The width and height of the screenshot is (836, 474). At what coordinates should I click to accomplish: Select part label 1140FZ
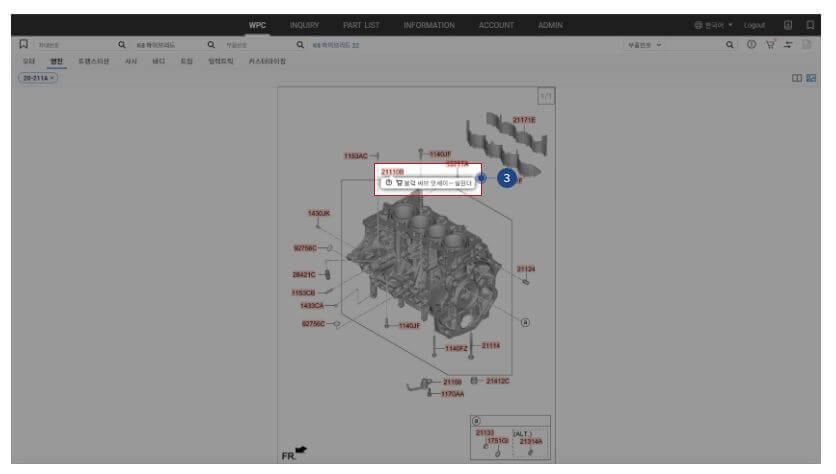coord(456,348)
